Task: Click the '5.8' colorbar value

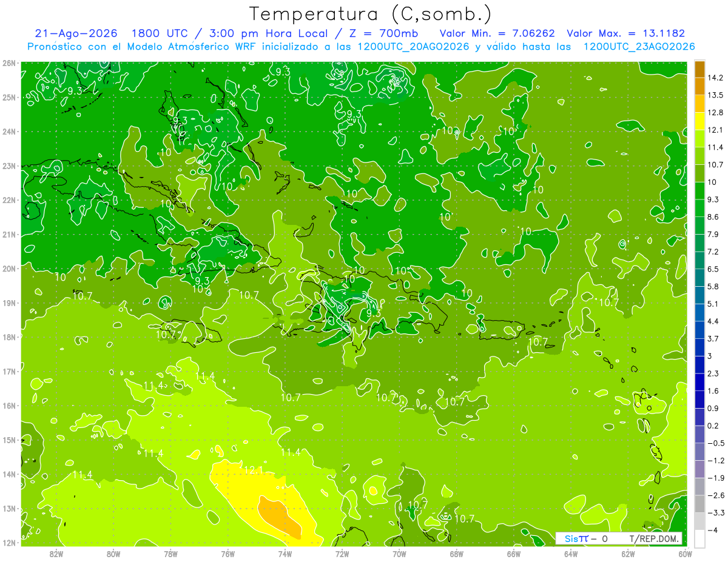Action: coord(713,286)
